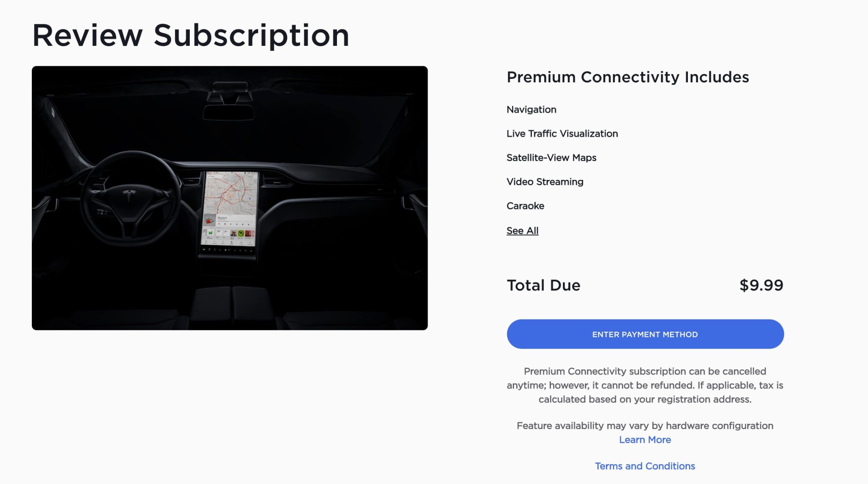Click the Premium Connectivity Includes heading
The width and height of the screenshot is (868, 484).
click(628, 77)
